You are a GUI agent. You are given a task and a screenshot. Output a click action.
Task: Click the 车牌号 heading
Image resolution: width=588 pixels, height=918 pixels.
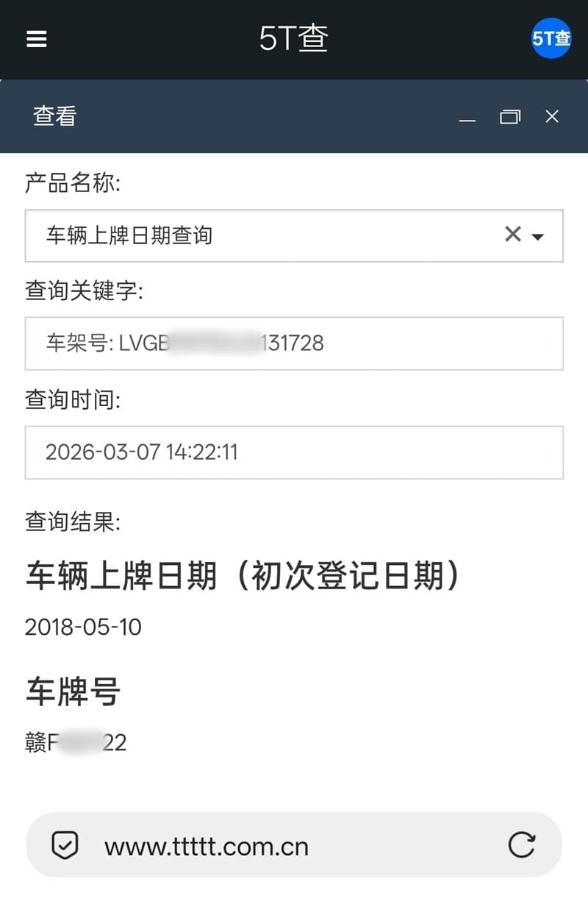(x=73, y=691)
